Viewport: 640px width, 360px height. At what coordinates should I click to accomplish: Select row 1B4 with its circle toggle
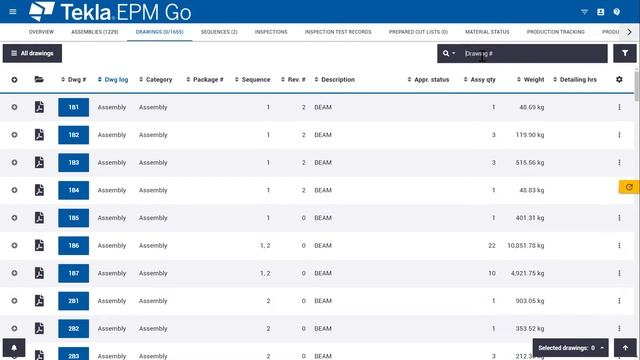[14, 190]
